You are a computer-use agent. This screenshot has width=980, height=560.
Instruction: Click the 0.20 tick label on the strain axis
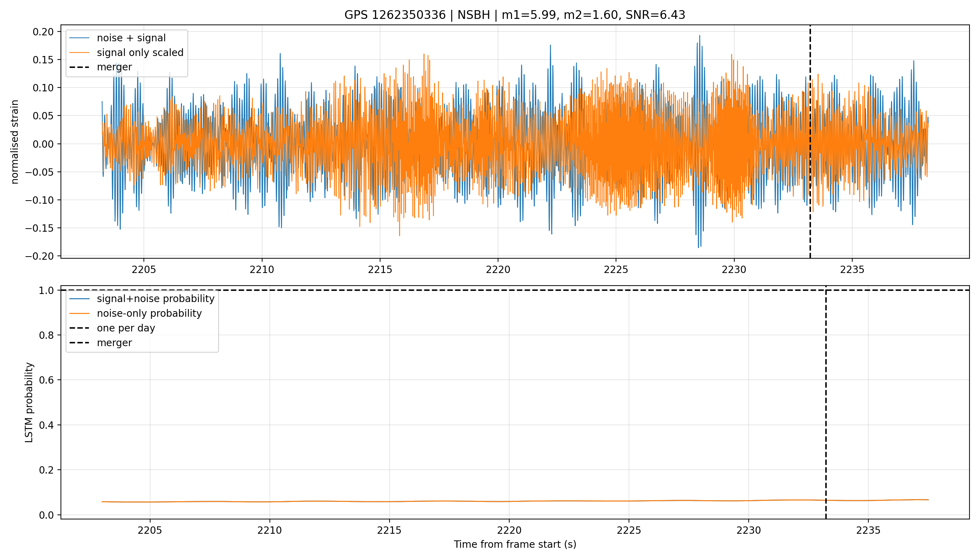pos(43,32)
